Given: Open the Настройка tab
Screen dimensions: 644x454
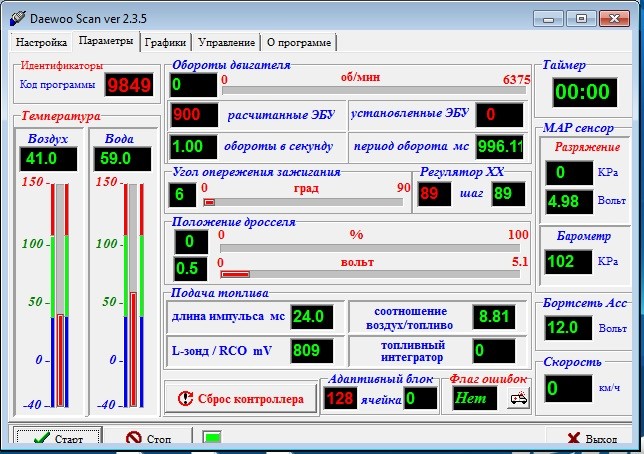Looking at the screenshot, I should 41,42.
